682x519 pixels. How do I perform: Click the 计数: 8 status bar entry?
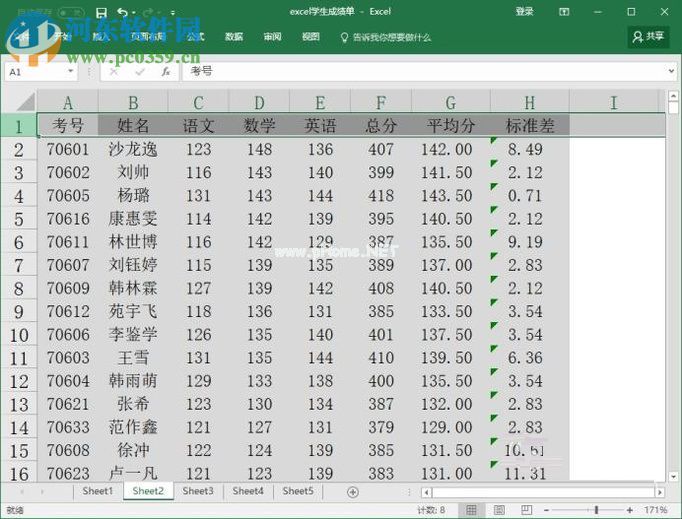click(431, 510)
